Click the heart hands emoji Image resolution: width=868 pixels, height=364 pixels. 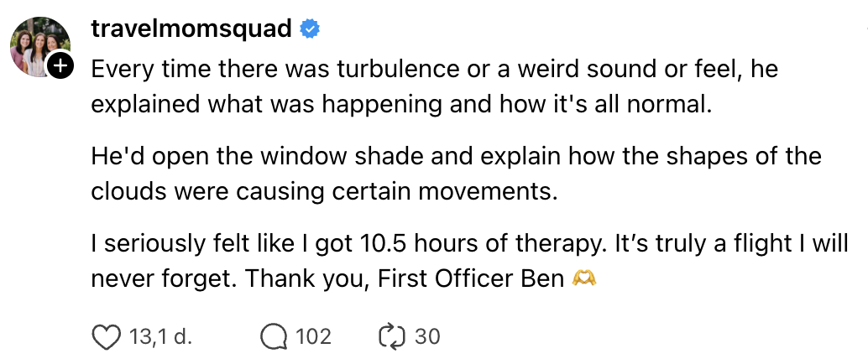583,278
